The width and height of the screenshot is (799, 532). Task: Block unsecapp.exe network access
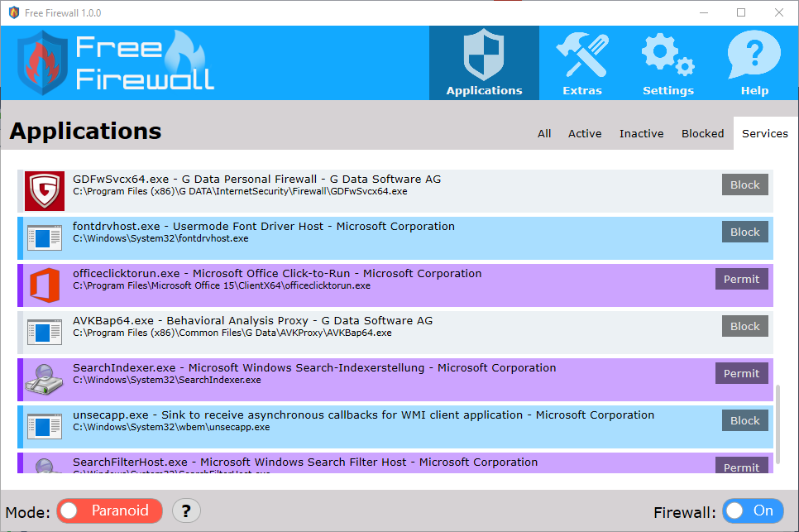[x=744, y=420]
